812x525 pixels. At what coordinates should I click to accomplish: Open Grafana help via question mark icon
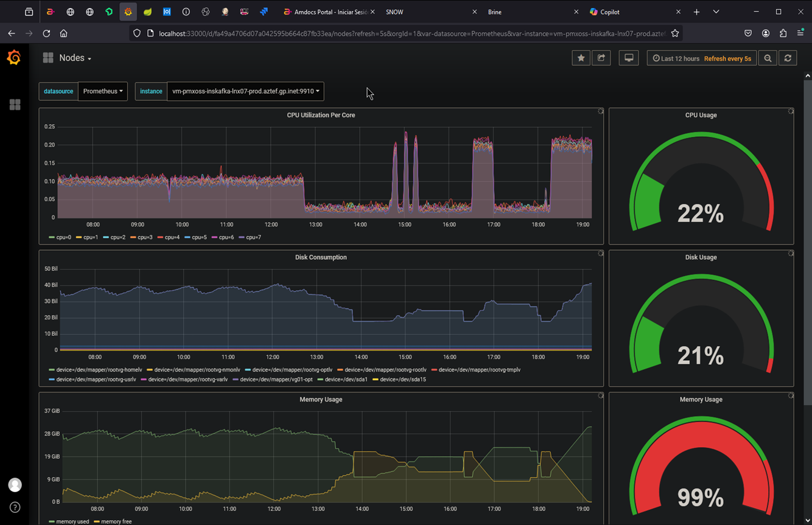[x=15, y=507]
